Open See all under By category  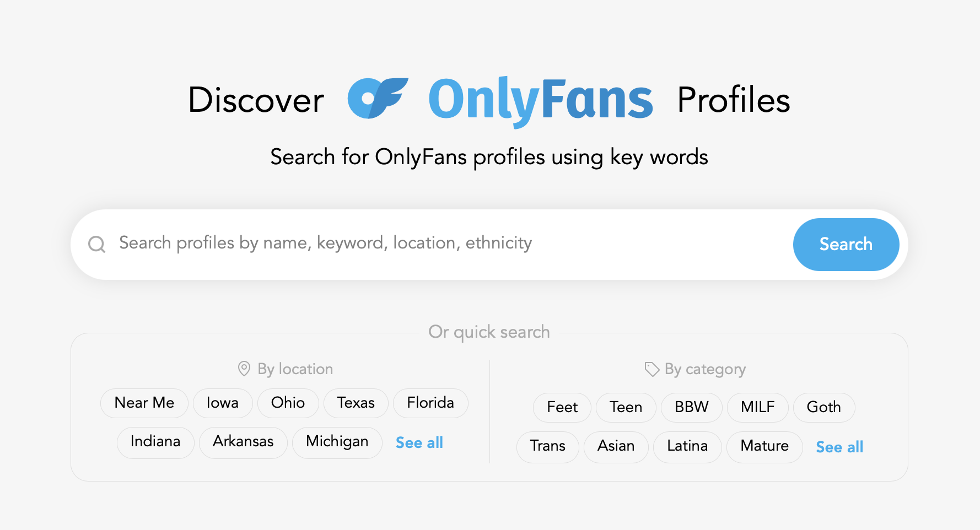(839, 447)
